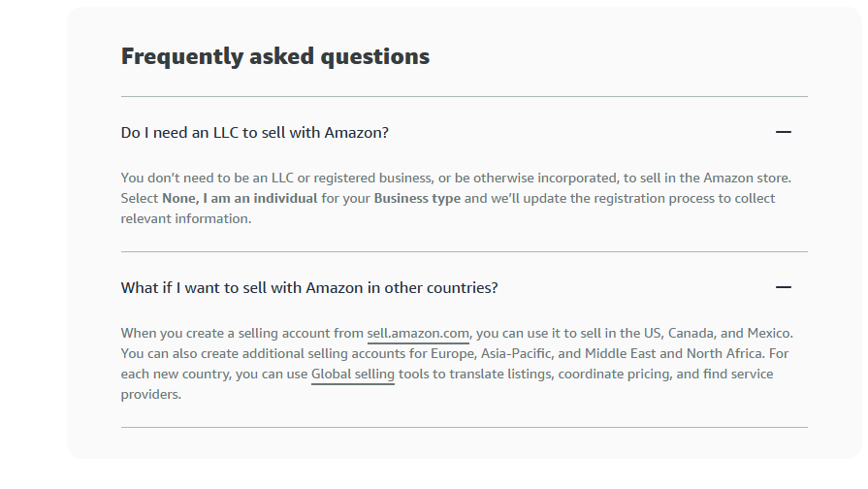Click the bold 'Business type' text
The height and width of the screenshot is (489, 868).
417,198
